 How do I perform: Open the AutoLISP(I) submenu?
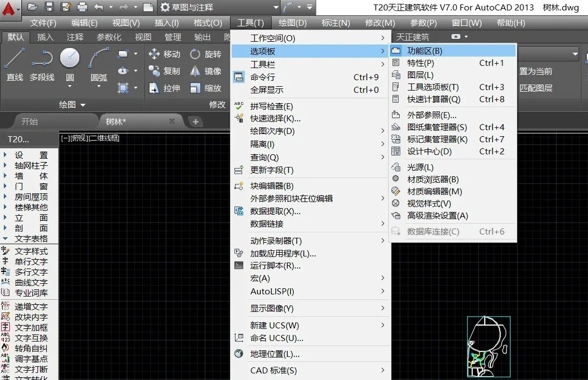click(311, 291)
